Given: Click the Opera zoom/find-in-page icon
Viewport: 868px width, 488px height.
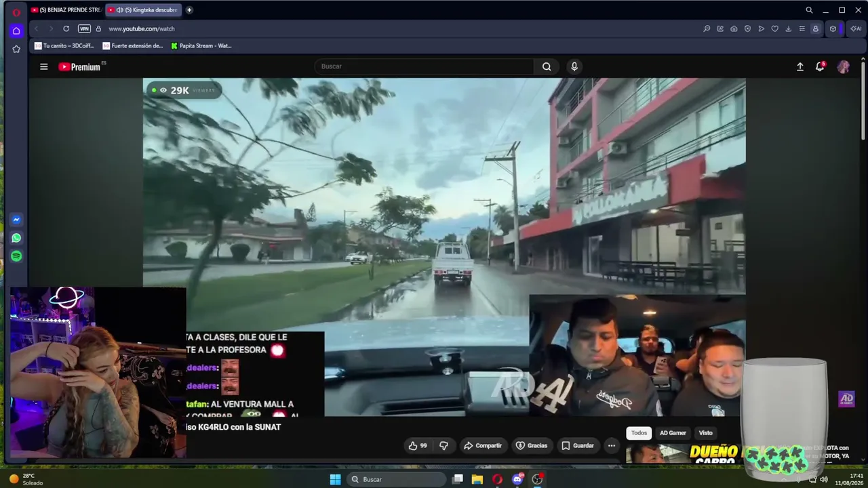Looking at the screenshot, I should (x=707, y=28).
